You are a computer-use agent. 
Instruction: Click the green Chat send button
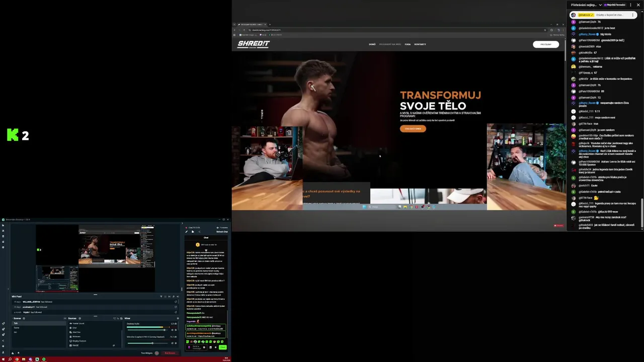222,347
